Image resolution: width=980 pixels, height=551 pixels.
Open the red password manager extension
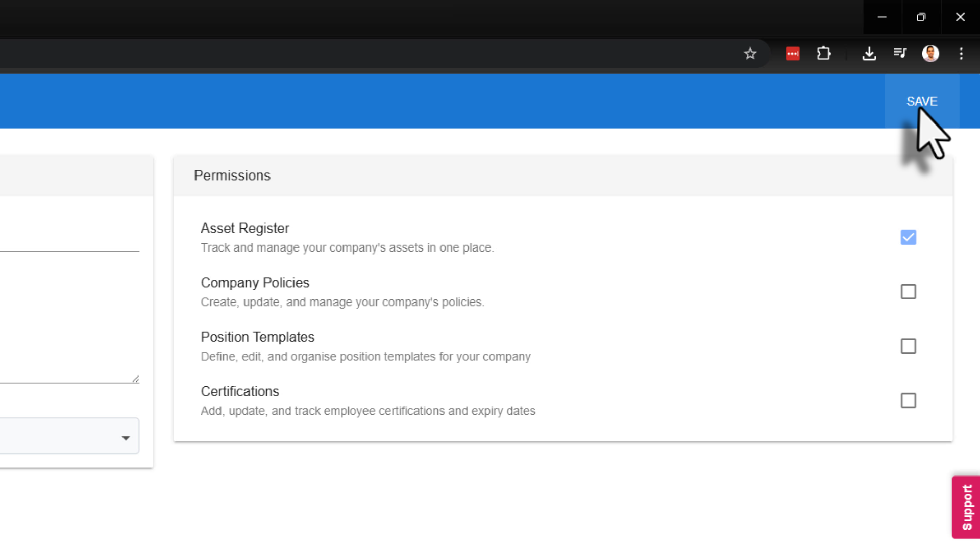click(x=792, y=54)
